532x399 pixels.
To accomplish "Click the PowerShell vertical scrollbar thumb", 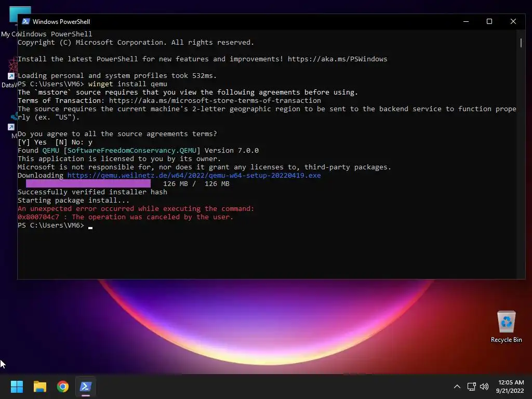I will [521, 43].
